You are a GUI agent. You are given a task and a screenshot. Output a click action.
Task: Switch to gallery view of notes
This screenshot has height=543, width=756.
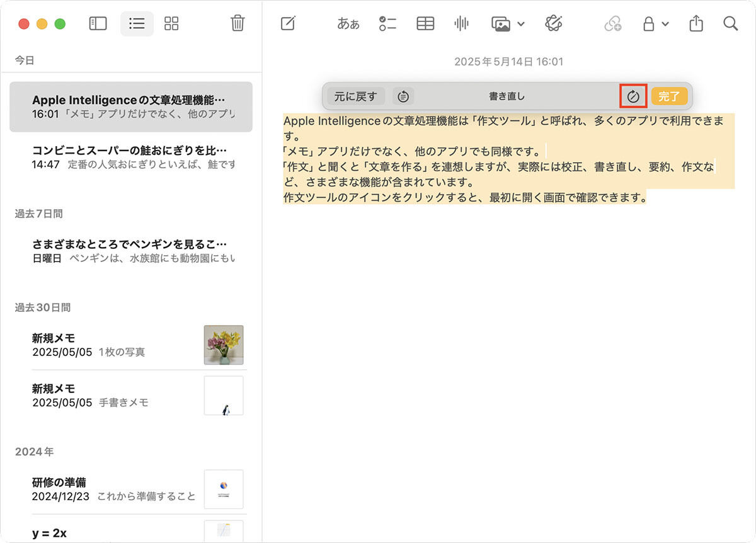(171, 24)
